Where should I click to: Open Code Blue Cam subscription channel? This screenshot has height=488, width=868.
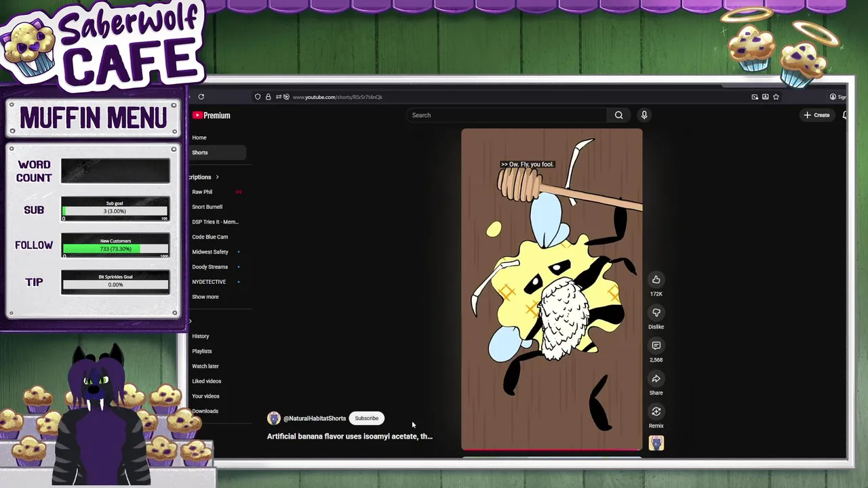[210, 237]
